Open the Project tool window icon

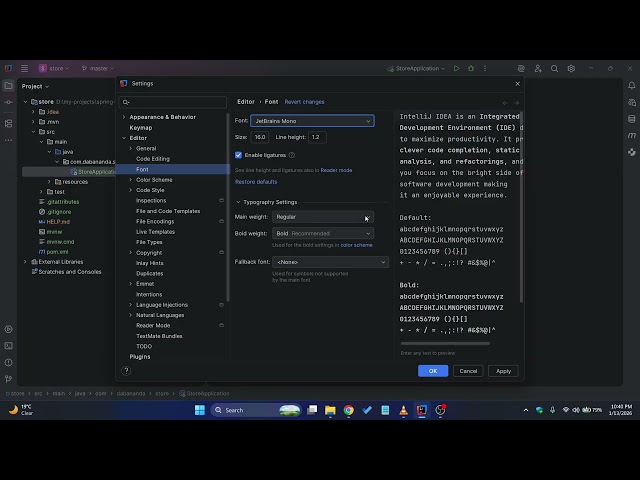pyautogui.click(x=8, y=86)
